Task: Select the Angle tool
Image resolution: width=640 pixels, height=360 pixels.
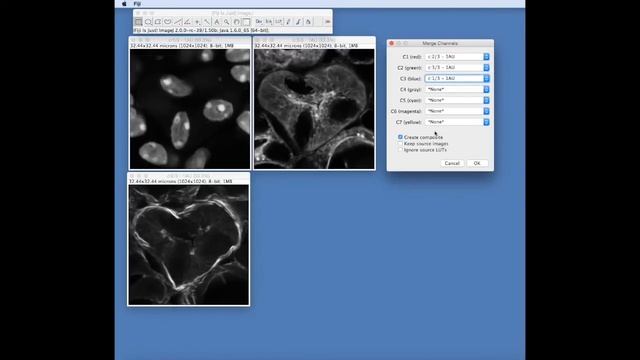Action: (x=187, y=22)
